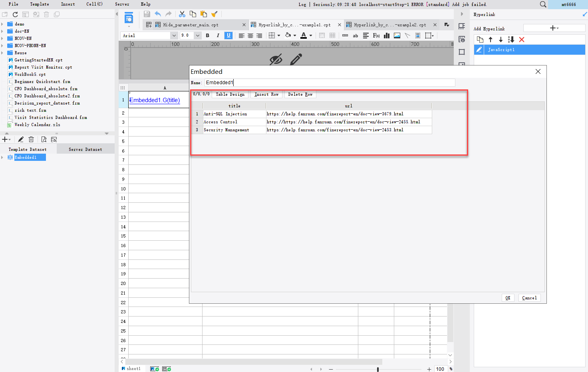This screenshot has width=588, height=372.
Task: Open the Template menu
Action: 40,4
